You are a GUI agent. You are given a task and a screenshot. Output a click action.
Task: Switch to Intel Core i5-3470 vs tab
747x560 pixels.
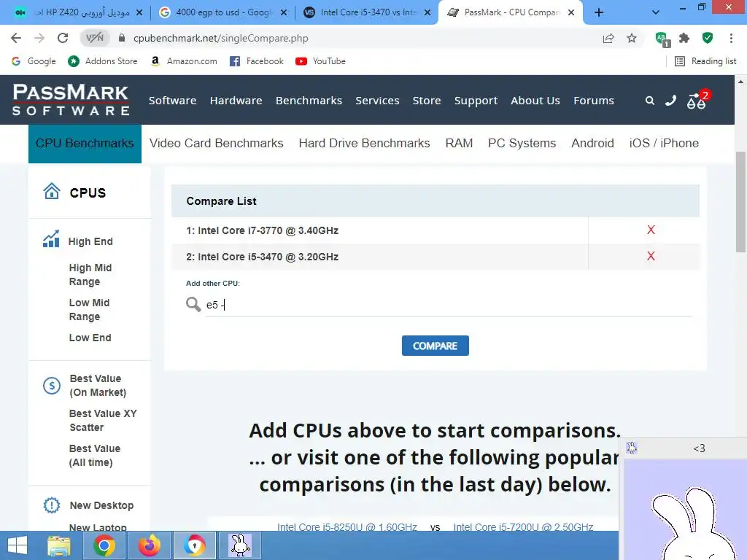(x=367, y=12)
